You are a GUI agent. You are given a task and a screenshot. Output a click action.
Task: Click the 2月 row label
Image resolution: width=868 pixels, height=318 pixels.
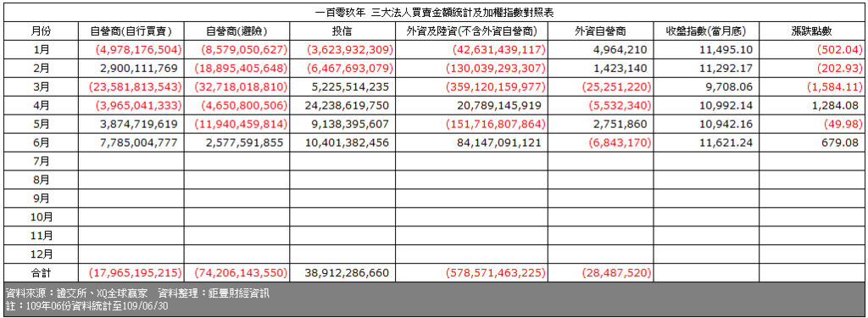pyautogui.click(x=41, y=69)
